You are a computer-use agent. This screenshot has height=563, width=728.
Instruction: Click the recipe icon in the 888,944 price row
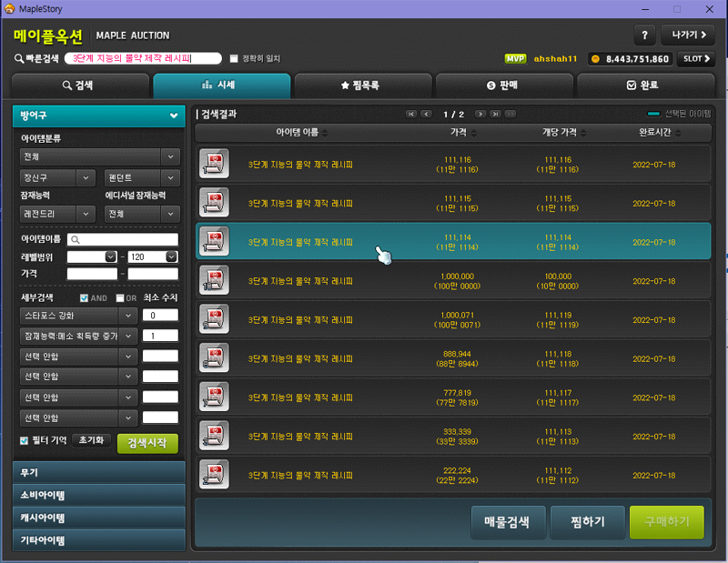point(214,357)
